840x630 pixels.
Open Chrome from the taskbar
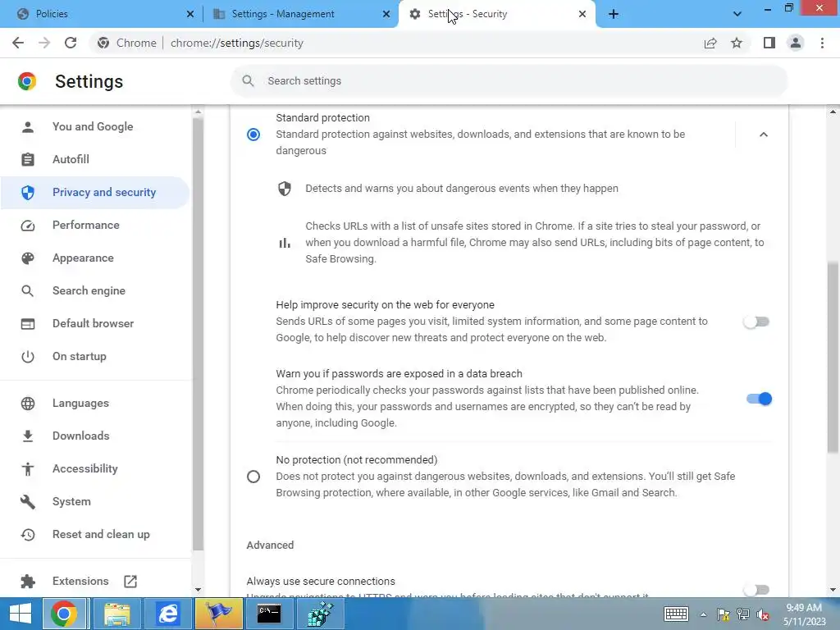coord(64,614)
